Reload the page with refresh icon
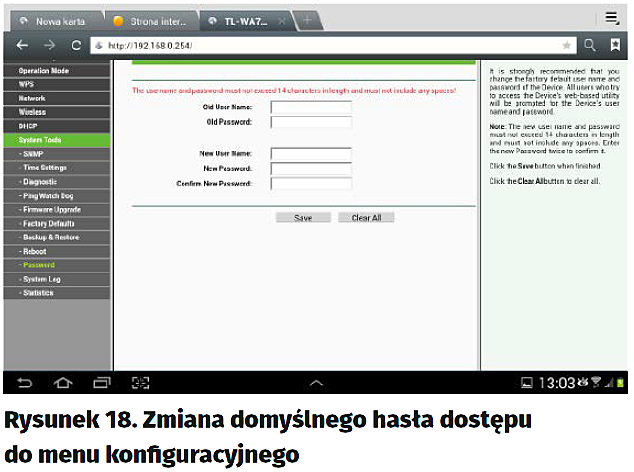The width and height of the screenshot is (634, 472). [x=76, y=45]
